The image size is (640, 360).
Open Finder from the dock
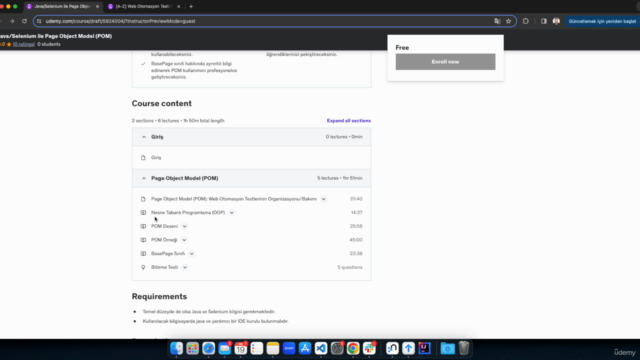click(x=176, y=348)
